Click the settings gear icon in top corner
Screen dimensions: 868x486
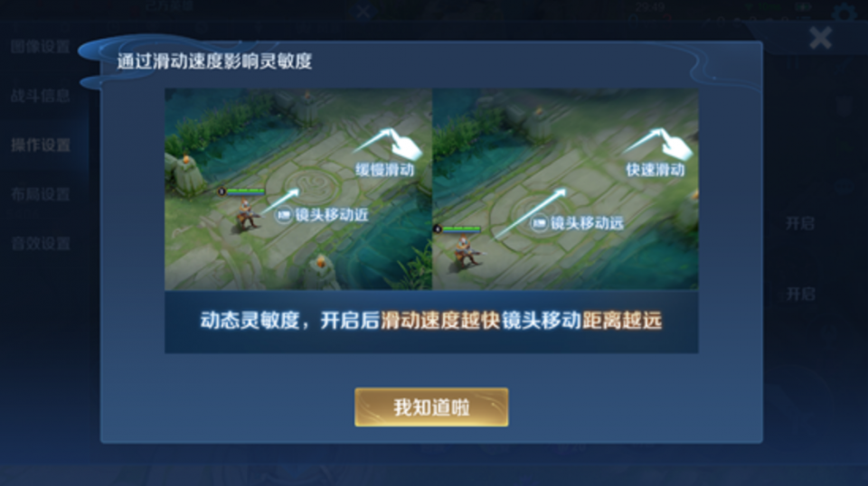(x=844, y=12)
